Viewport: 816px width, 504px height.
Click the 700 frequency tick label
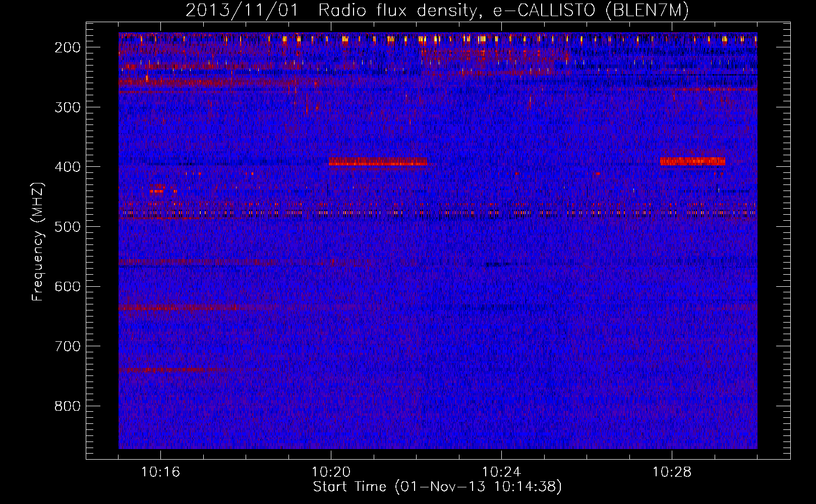point(68,346)
